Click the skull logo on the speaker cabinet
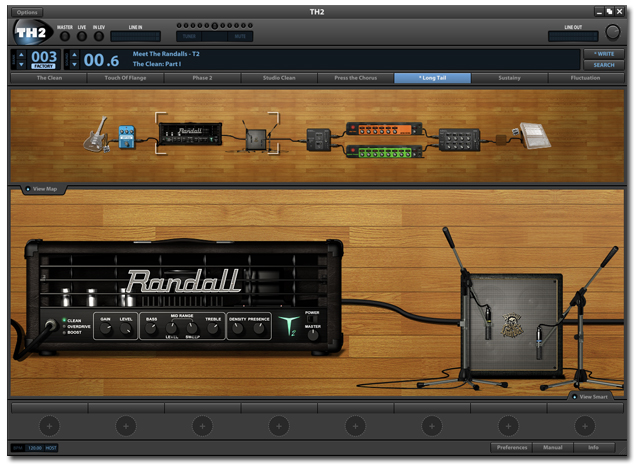The image size is (634, 466). (512, 325)
